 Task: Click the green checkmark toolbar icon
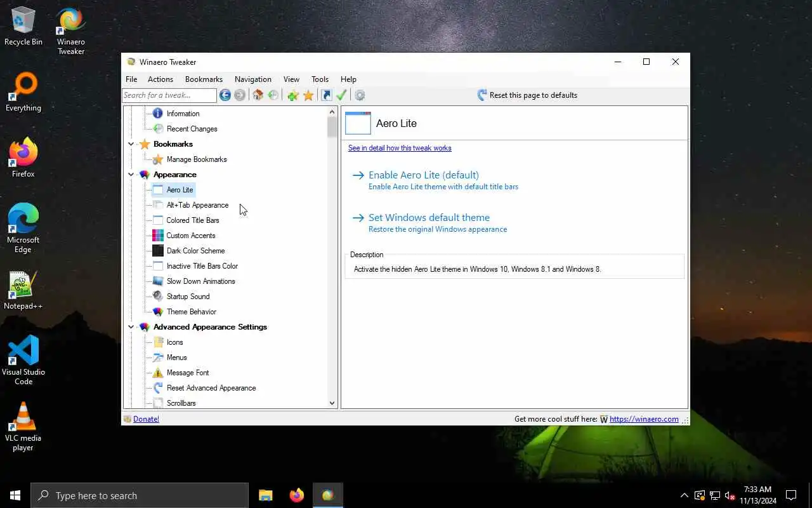click(x=341, y=95)
